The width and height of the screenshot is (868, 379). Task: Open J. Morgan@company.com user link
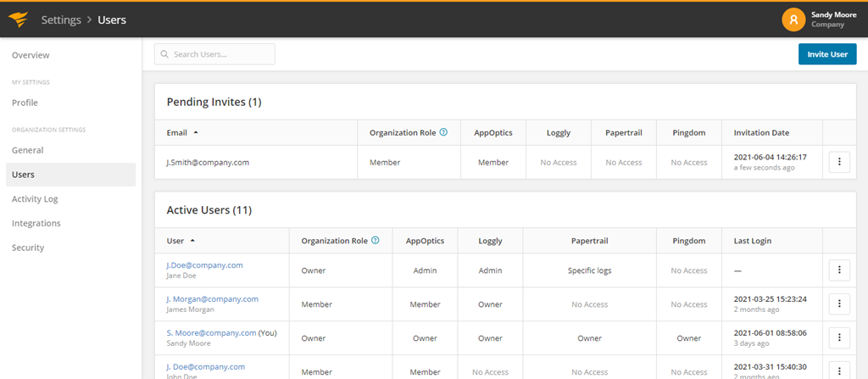point(212,299)
